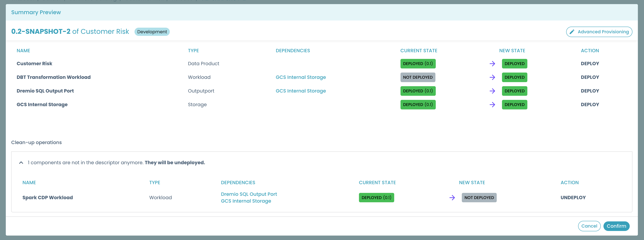The width and height of the screenshot is (644, 240).
Task: Open the Dremio SQL Output Port dependency link
Action: 249,194
